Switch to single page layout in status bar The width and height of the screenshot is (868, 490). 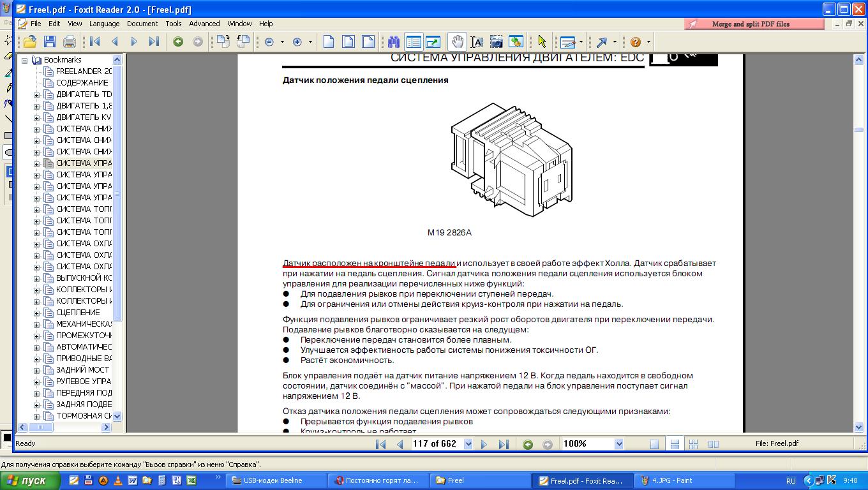point(654,444)
